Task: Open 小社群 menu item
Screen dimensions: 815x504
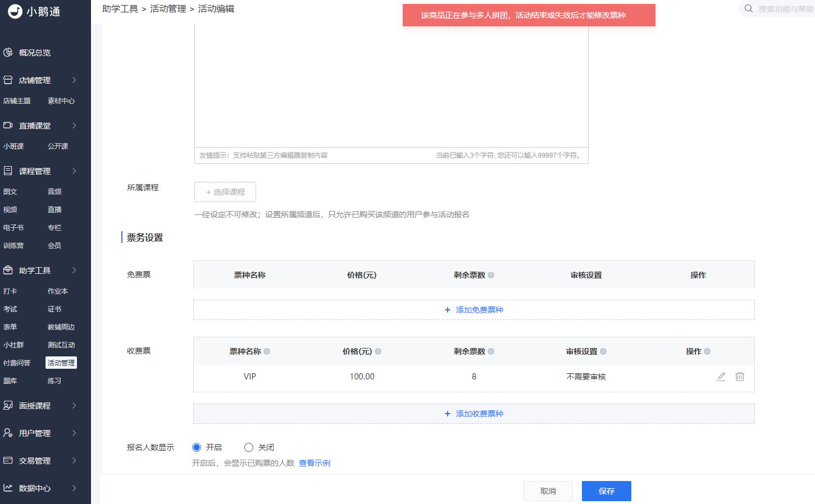Action: pos(13,345)
